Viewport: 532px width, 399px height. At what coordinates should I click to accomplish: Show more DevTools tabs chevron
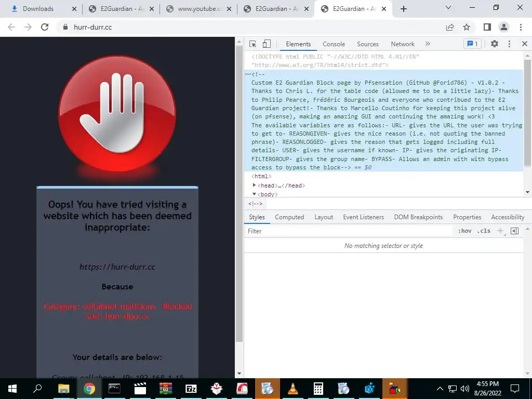[428, 44]
